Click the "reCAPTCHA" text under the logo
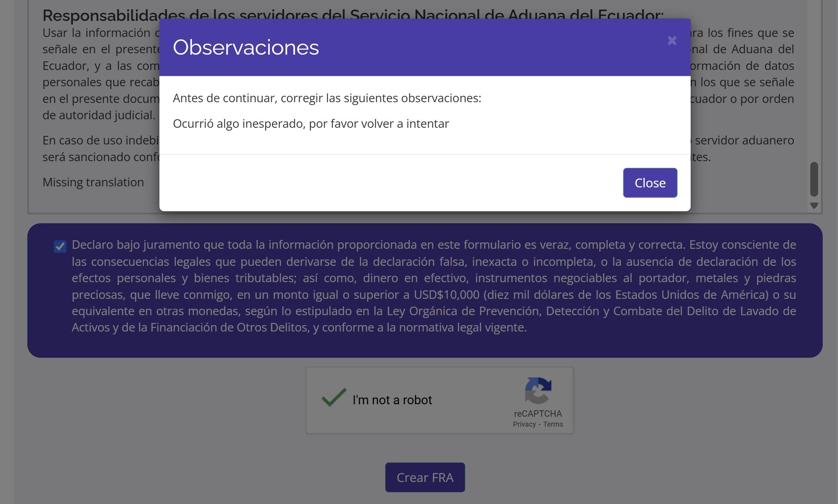This screenshot has width=838, height=504. tap(538, 413)
